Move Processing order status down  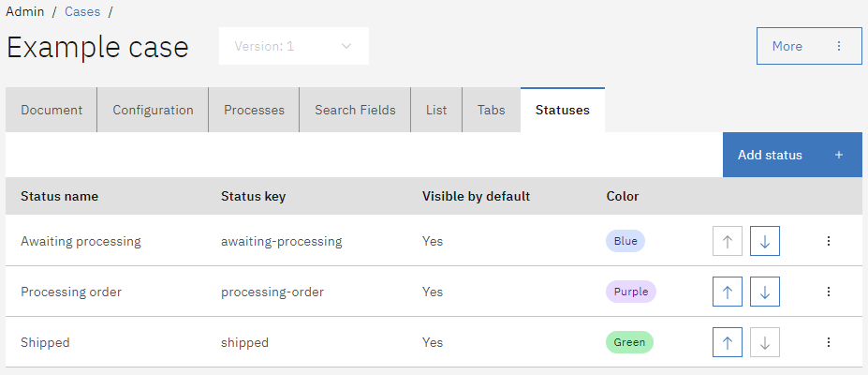pos(765,292)
